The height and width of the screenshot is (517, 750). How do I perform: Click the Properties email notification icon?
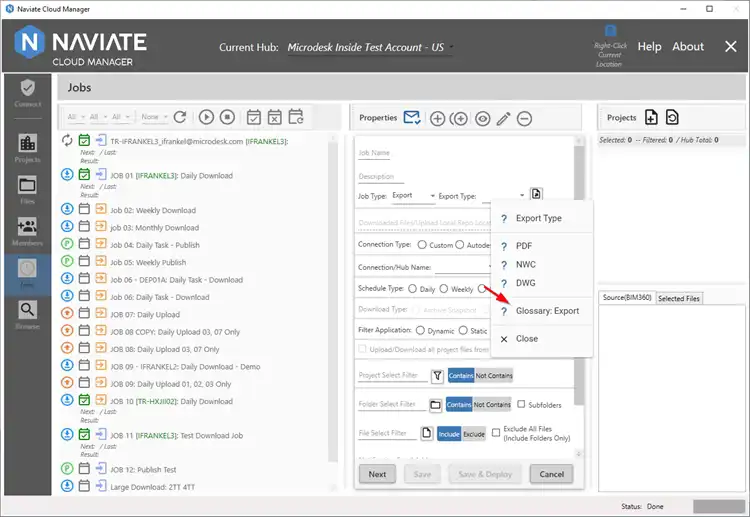point(412,118)
